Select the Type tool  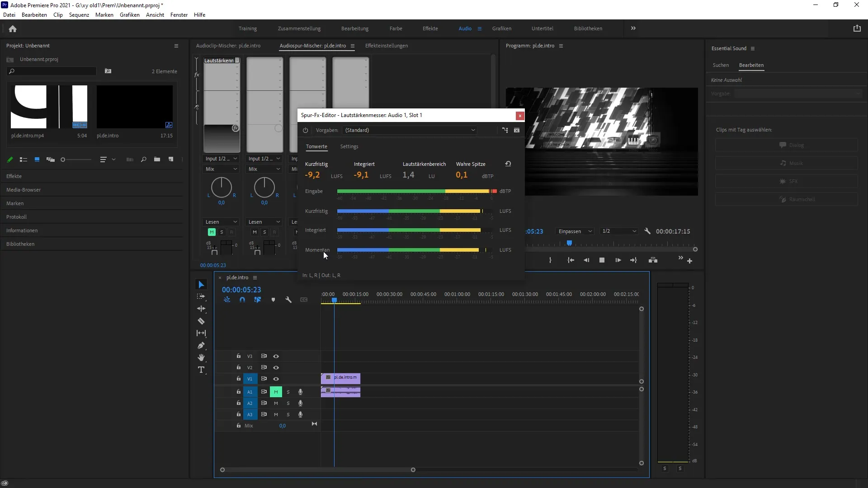pos(201,370)
